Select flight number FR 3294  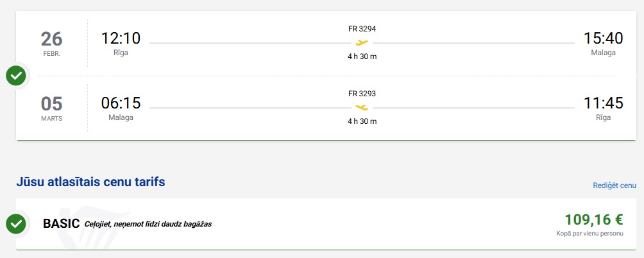pos(362,29)
